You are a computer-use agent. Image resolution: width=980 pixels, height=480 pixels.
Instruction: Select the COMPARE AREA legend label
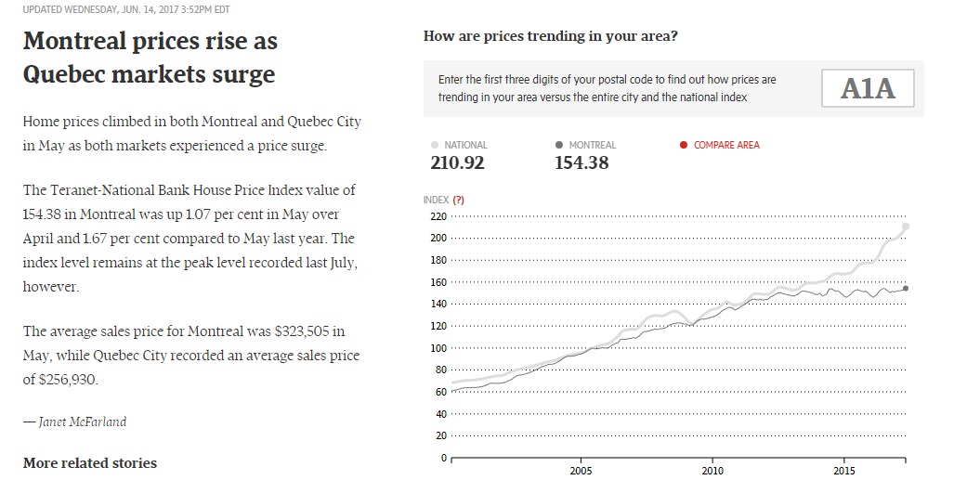(x=726, y=145)
